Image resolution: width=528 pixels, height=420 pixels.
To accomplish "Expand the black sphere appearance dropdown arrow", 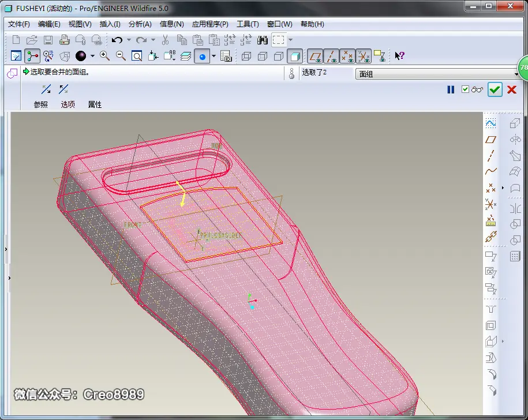I will pyautogui.click(x=92, y=56).
